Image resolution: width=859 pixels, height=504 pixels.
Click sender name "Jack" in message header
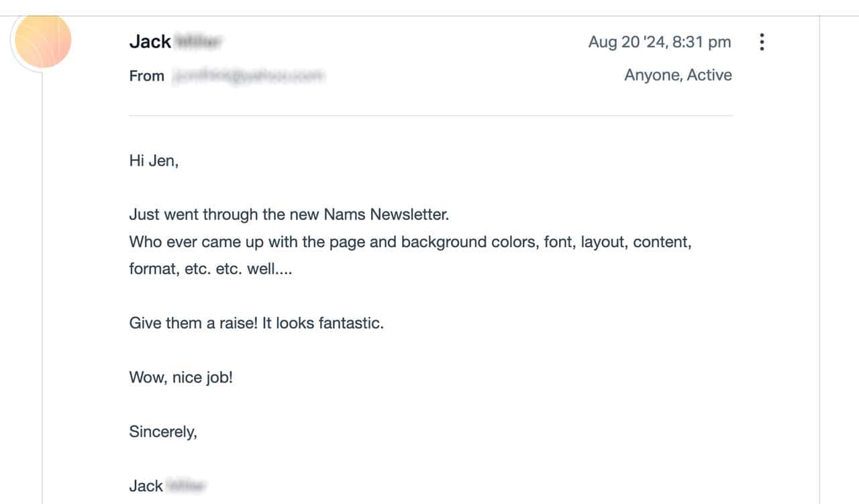tap(150, 42)
